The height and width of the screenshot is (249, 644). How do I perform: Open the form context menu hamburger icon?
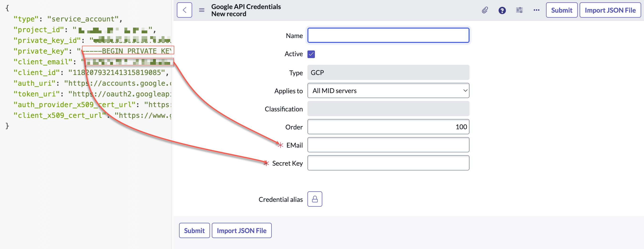coord(201,10)
